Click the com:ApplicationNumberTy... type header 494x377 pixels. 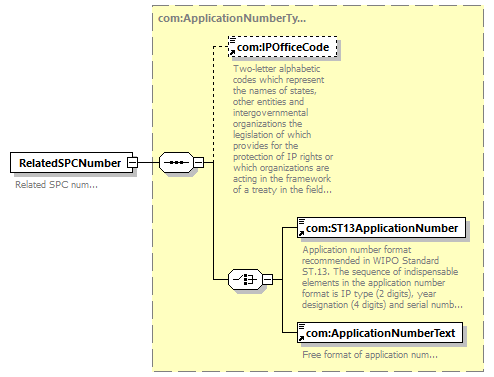pos(232,18)
